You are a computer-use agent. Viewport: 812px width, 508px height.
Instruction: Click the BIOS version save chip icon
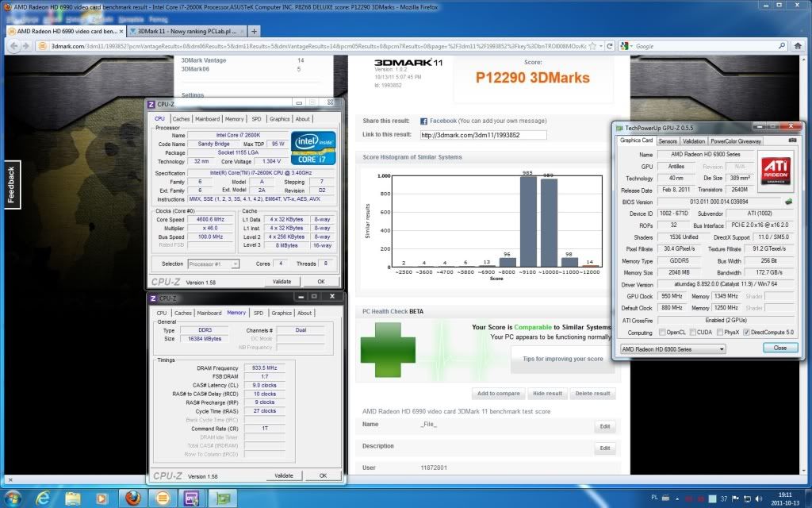coord(788,202)
